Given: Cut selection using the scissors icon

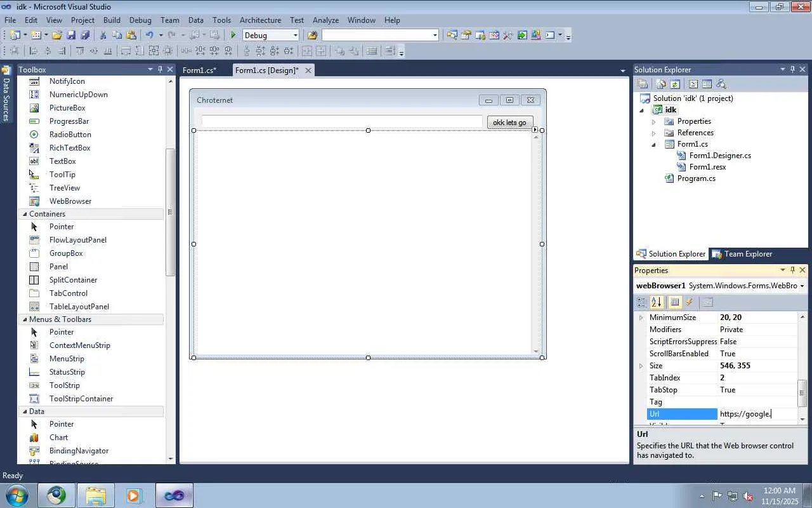Looking at the screenshot, I should tap(103, 36).
